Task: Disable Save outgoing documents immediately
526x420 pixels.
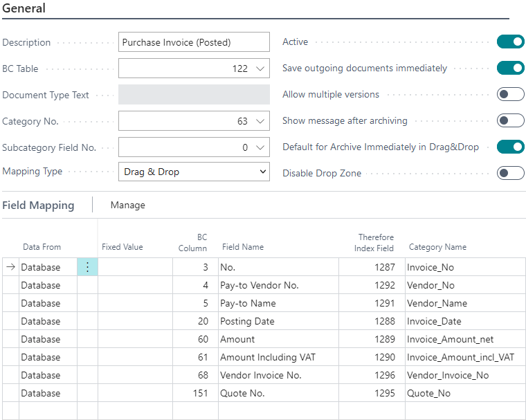Action: [x=510, y=69]
